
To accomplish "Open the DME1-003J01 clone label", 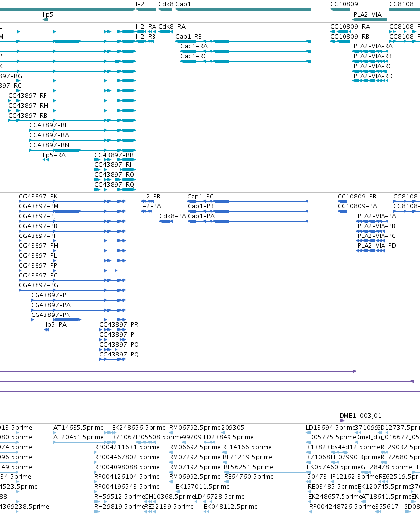I will (x=360, y=416).
